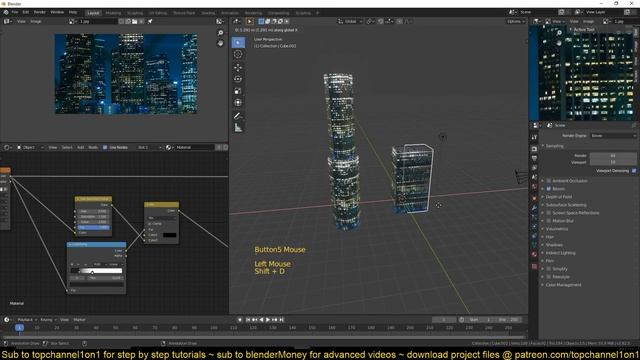The image size is (640, 360).
Task: Open the World properties tab icon
Action: coord(534,187)
